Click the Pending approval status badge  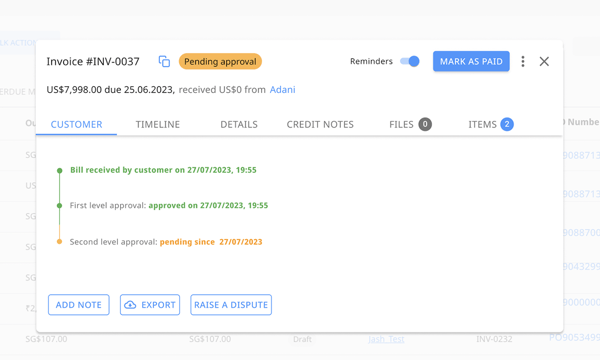(220, 62)
